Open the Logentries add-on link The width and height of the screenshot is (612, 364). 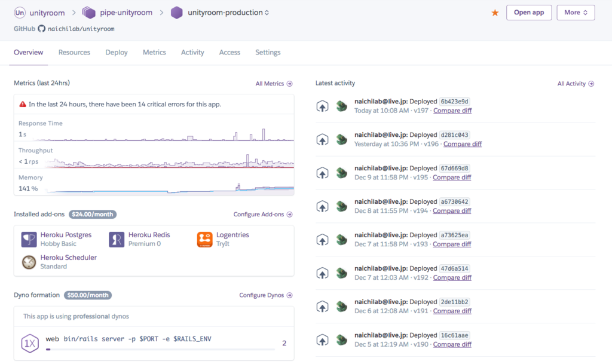pos(232,235)
